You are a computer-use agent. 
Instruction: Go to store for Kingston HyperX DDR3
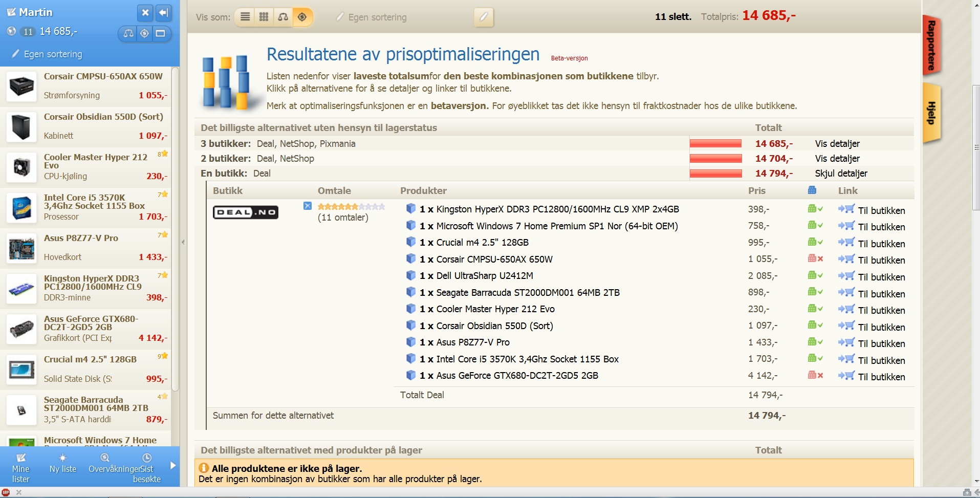[x=881, y=210]
